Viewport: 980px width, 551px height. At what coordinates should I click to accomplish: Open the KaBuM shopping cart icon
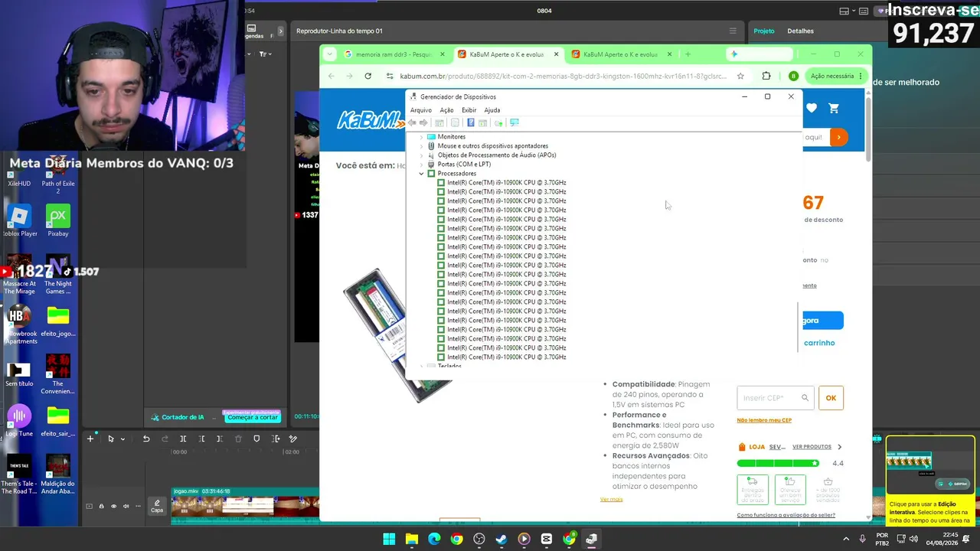pyautogui.click(x=834, y=108)
